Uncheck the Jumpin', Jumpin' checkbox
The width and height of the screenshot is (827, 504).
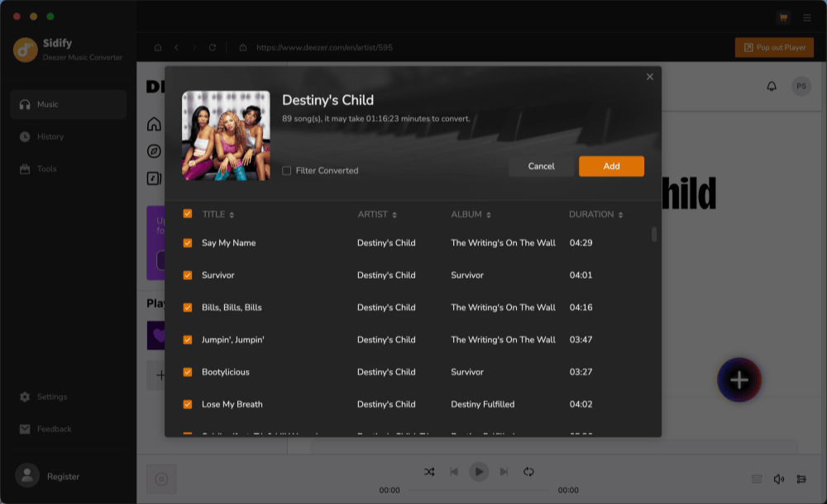(x=187, y=340)
